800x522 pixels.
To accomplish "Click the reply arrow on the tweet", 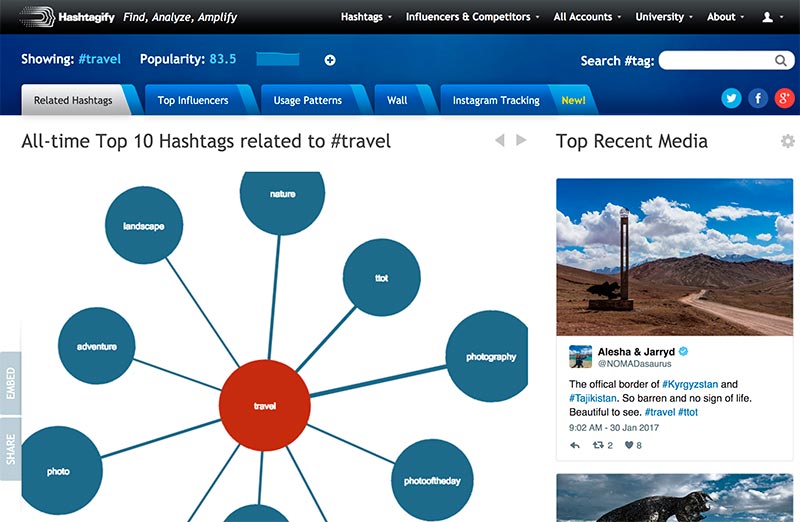I will [575, 445].
